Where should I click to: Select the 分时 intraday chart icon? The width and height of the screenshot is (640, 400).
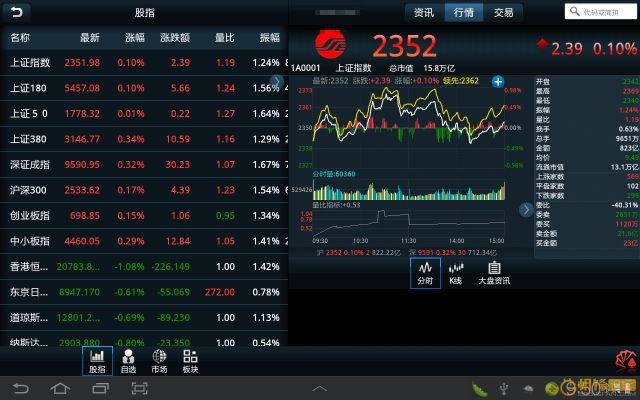(425, 273)
